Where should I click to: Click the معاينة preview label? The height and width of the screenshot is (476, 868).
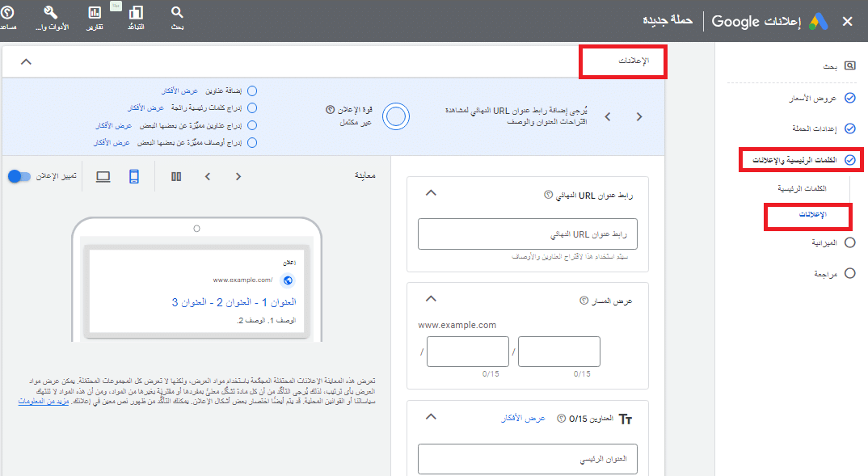pos(364,175)
